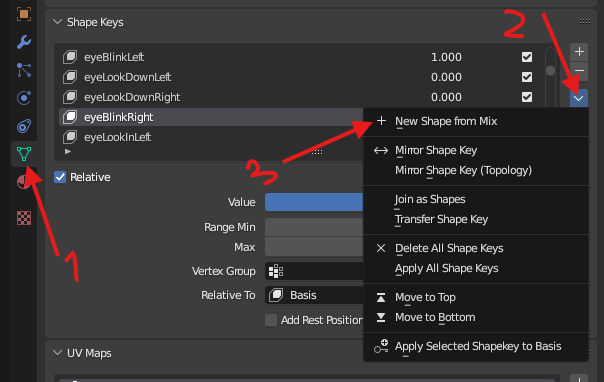Click the eyeBlinkRight shape key icon
The image size is (604, 382).
pos(70,117)
